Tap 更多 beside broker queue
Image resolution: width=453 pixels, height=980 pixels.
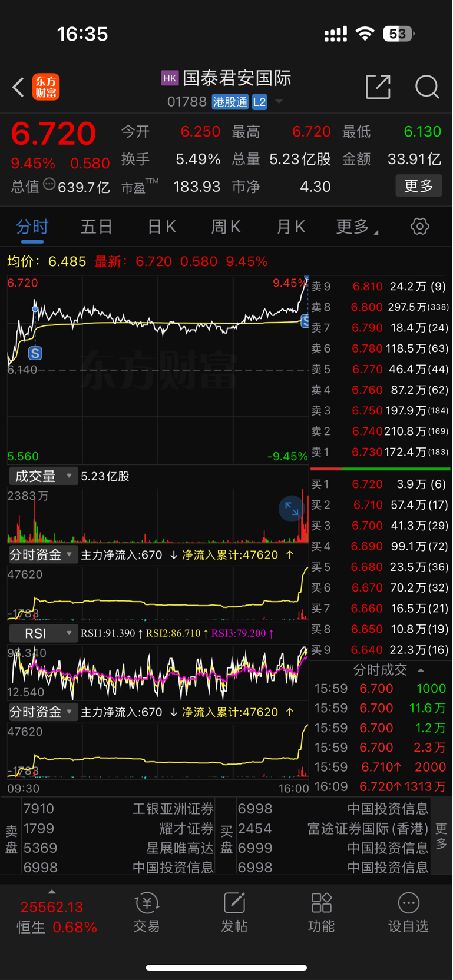tap(441, 836)
